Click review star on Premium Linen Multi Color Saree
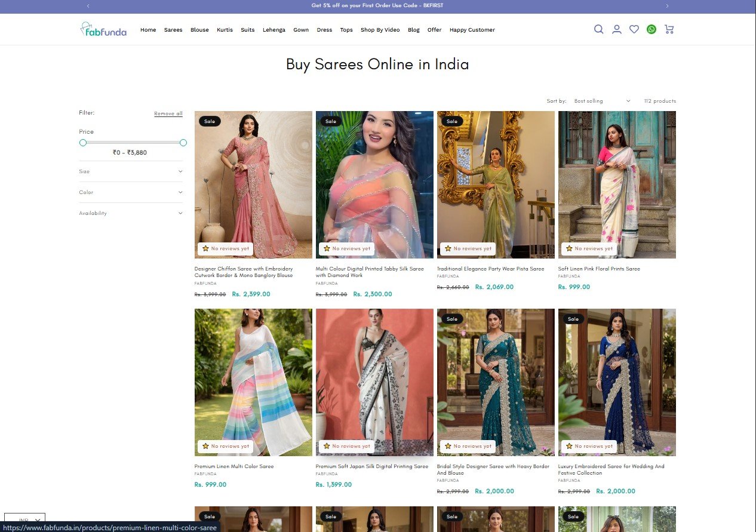This screenshot has width=756, height=532. (x=205, y=446)
